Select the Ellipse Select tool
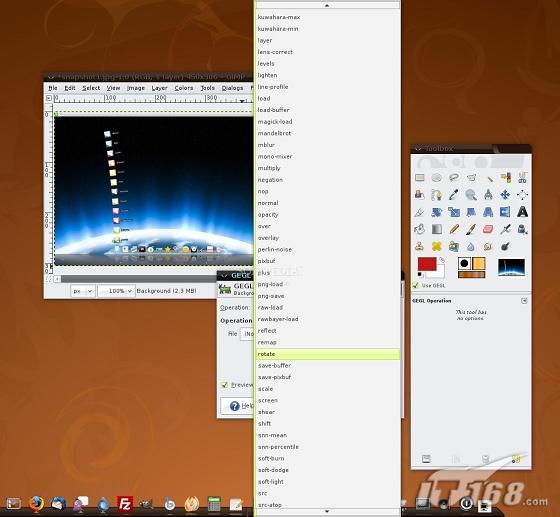The width and height of the screenshot is (560, 517). [x=436, y=177]
